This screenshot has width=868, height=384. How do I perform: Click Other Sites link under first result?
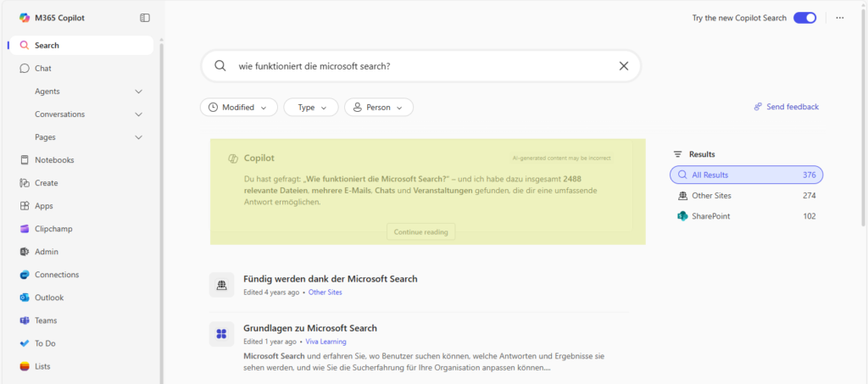[x=325, y=292]
